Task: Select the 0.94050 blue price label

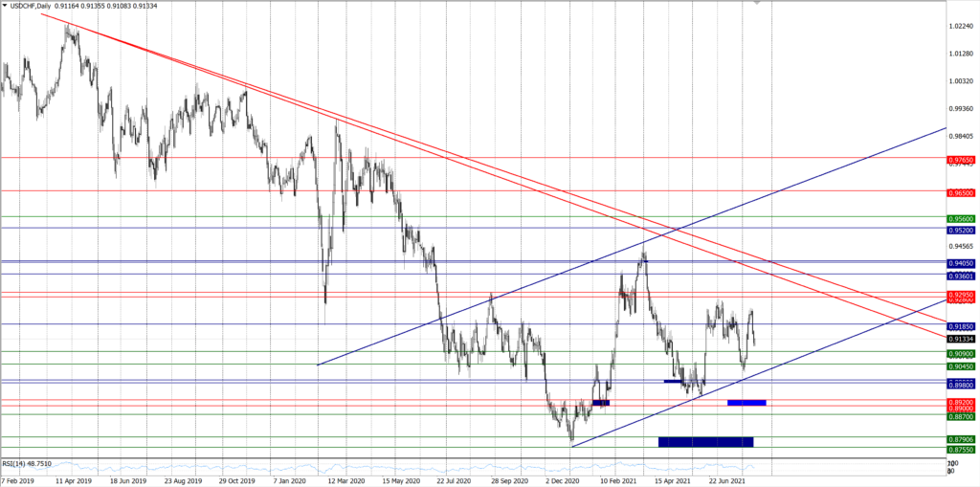Action: point(961,263)
